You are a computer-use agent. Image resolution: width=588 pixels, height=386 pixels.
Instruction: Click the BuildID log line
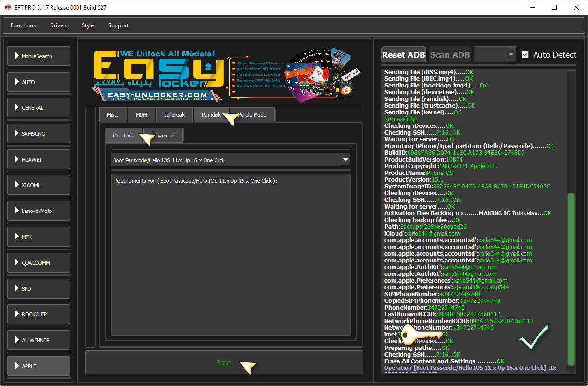pyautogui.click(x=455, y=152)
